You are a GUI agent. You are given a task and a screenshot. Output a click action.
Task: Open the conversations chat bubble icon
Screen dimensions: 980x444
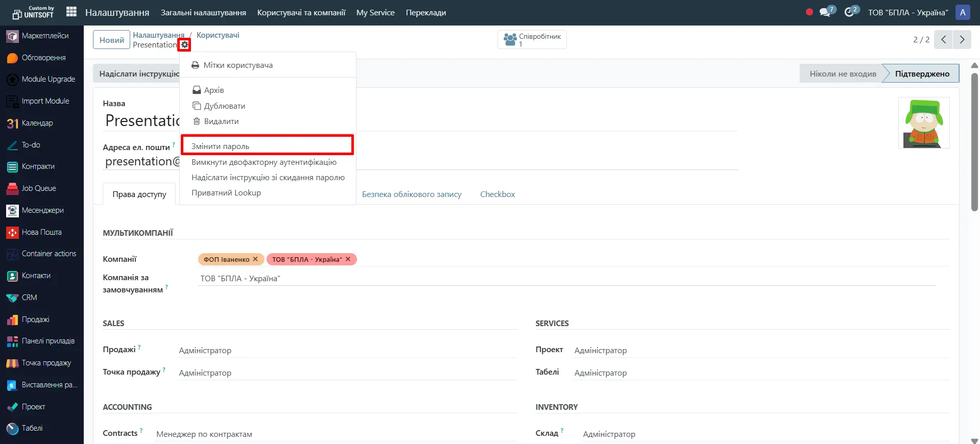tap(825, 12)
